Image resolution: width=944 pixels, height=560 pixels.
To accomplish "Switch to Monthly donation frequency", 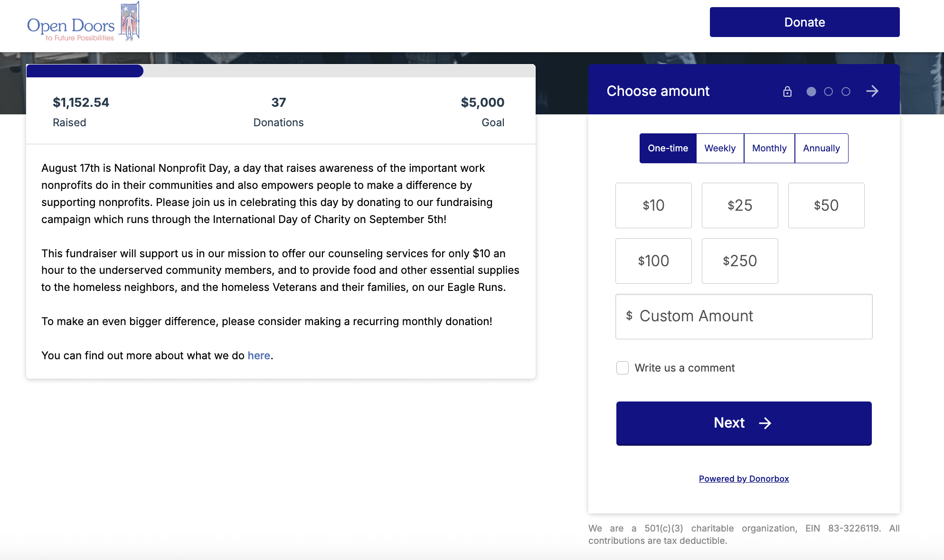I will click(769, 148).
